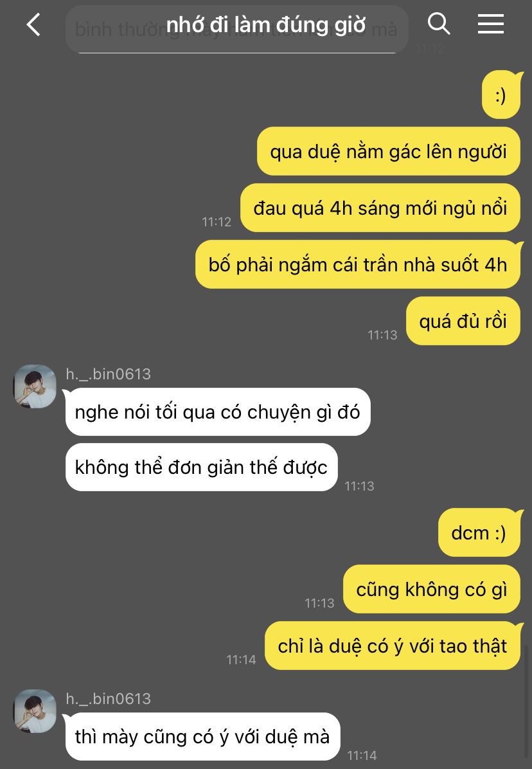
Task: Select the yellow :) message bubble
Action: point(501,95)
